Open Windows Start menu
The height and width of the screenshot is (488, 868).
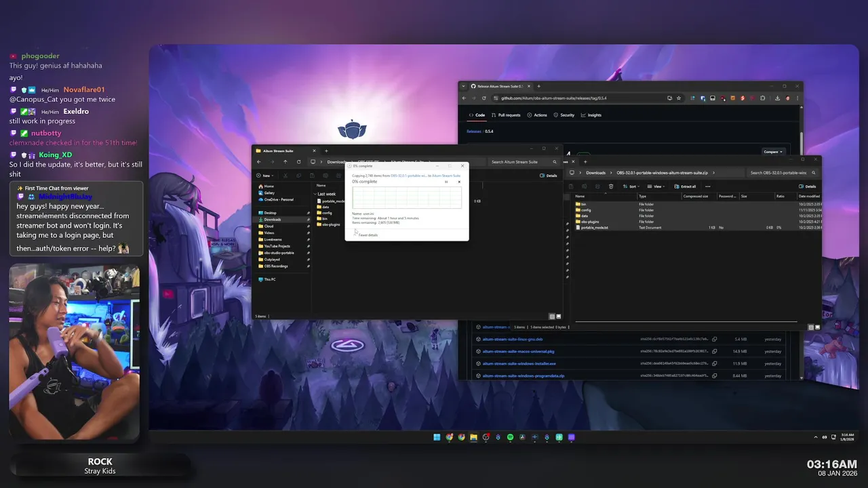point(437,437)
